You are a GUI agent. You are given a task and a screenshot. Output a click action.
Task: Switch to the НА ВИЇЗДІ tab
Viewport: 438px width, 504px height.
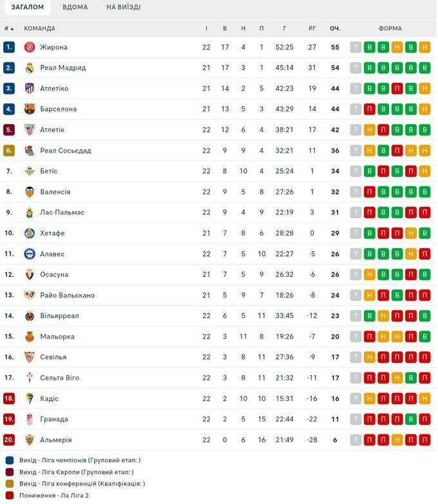[x=124, y=7]
